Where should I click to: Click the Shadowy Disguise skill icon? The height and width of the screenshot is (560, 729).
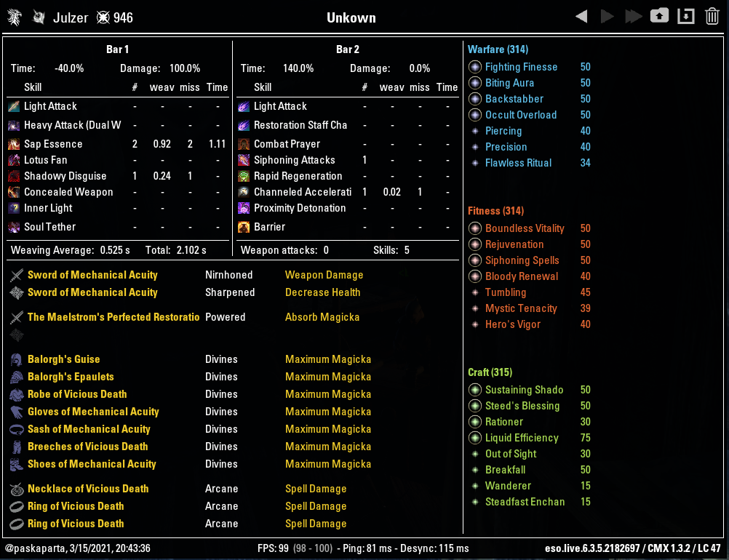tap(14, 176)
